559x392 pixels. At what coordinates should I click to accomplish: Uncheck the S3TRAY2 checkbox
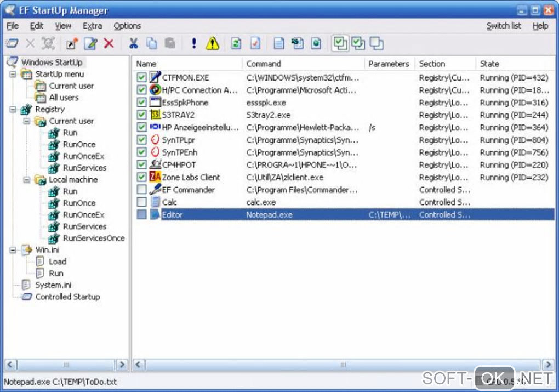tap(141, 115)
